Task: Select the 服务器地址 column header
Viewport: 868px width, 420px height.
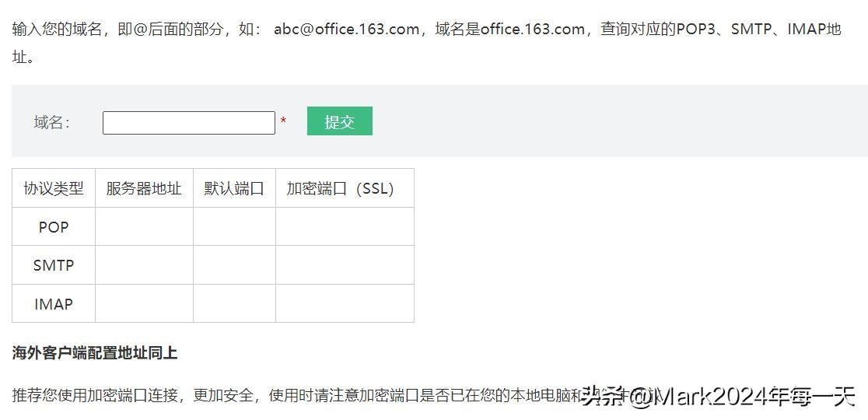Action: coord(144,188)
